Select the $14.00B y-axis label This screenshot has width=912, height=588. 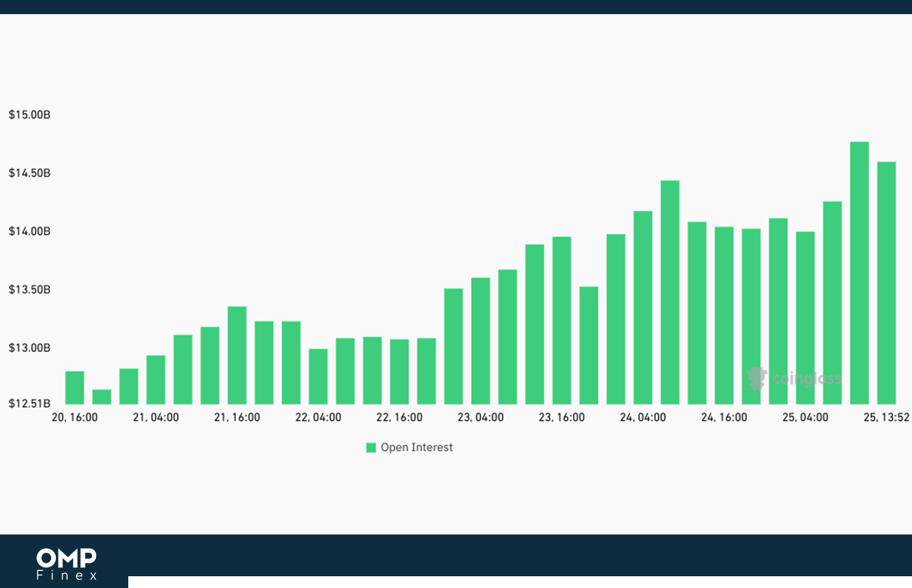[29, 231]
